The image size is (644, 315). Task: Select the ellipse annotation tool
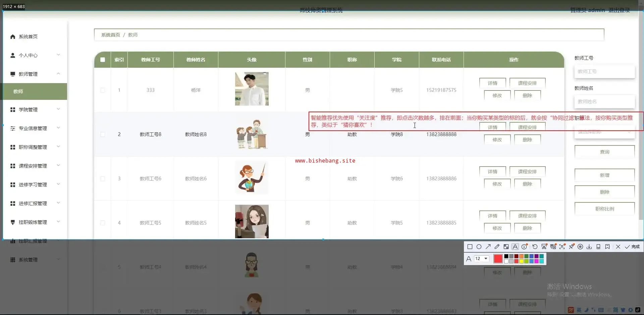click(x=479, y=247)
